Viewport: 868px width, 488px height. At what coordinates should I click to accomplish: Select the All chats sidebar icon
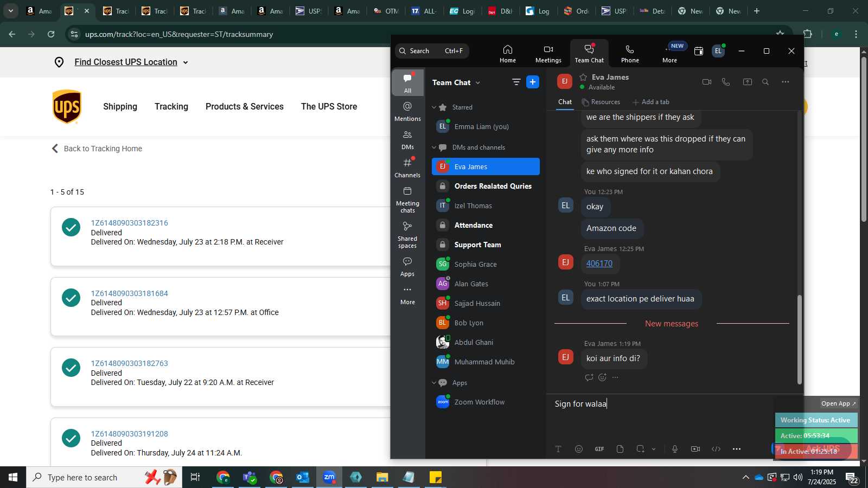coord(407,82)
